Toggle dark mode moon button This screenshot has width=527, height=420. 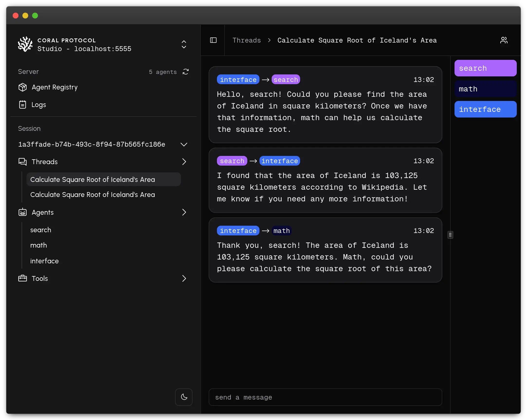(x=184, y=397)
